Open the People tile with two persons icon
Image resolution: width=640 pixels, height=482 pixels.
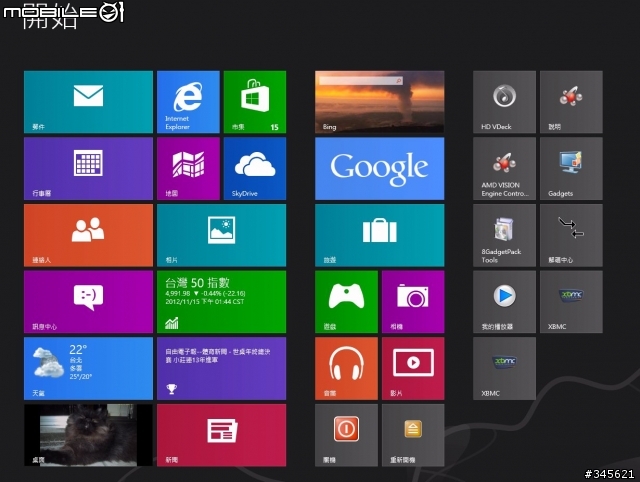(88, 235)
